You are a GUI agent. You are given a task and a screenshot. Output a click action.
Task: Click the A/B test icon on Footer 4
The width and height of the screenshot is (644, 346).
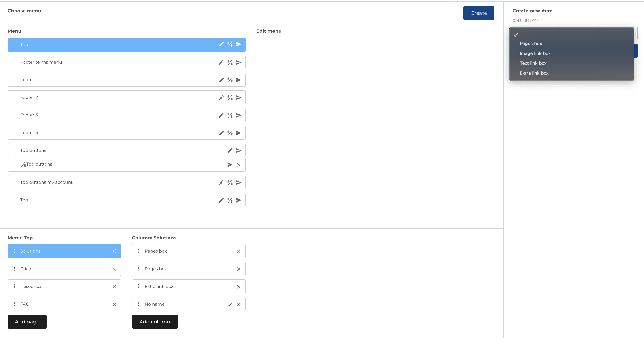230,133
